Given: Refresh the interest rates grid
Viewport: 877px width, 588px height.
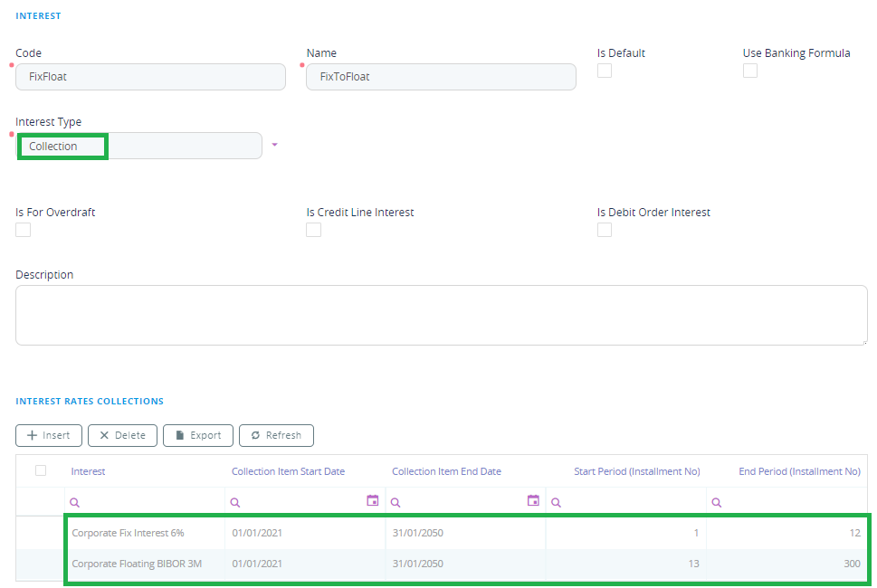Looking at the screenshot, I should (x=276, y=435).
